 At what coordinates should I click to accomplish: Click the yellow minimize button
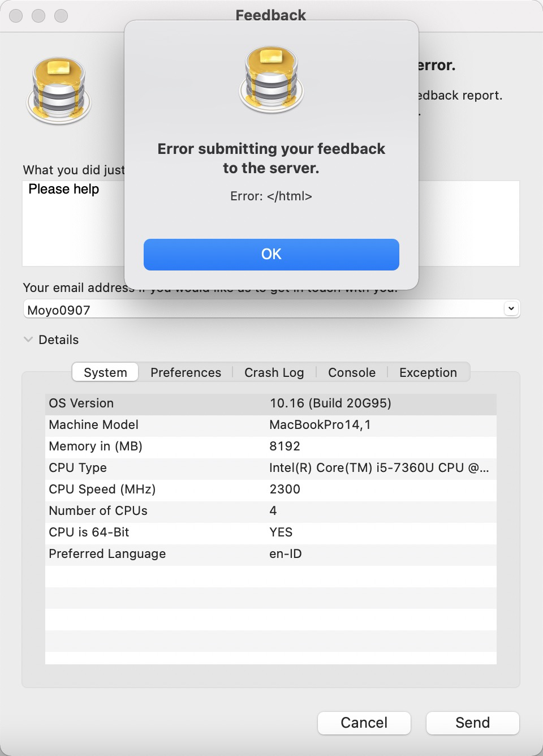[x=38, y=16]
